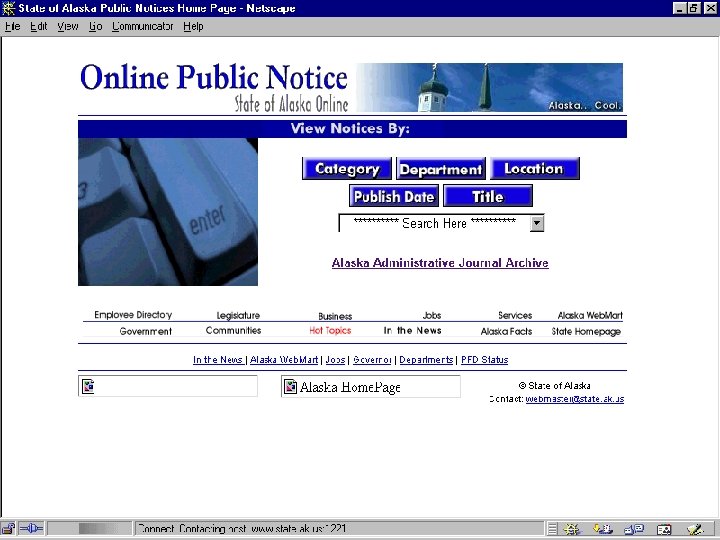The image size is (720, 540).
Task: View notices by Department button
Action: coord(441,169)
